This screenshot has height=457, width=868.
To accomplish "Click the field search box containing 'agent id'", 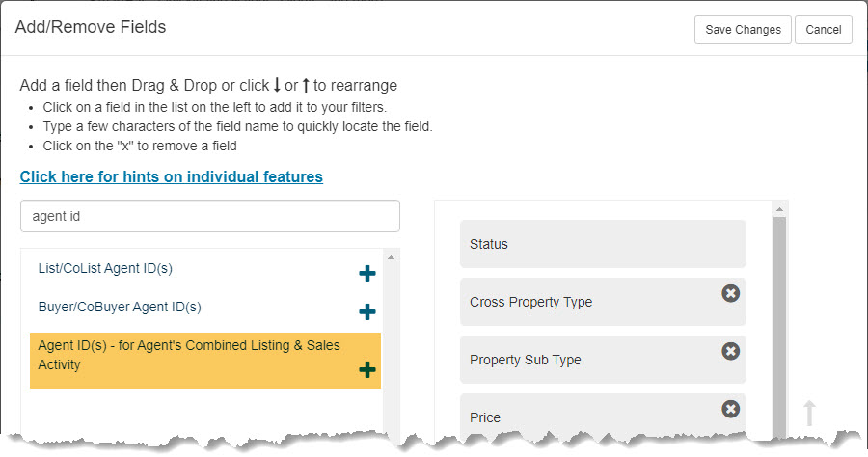I will (210, 216).
